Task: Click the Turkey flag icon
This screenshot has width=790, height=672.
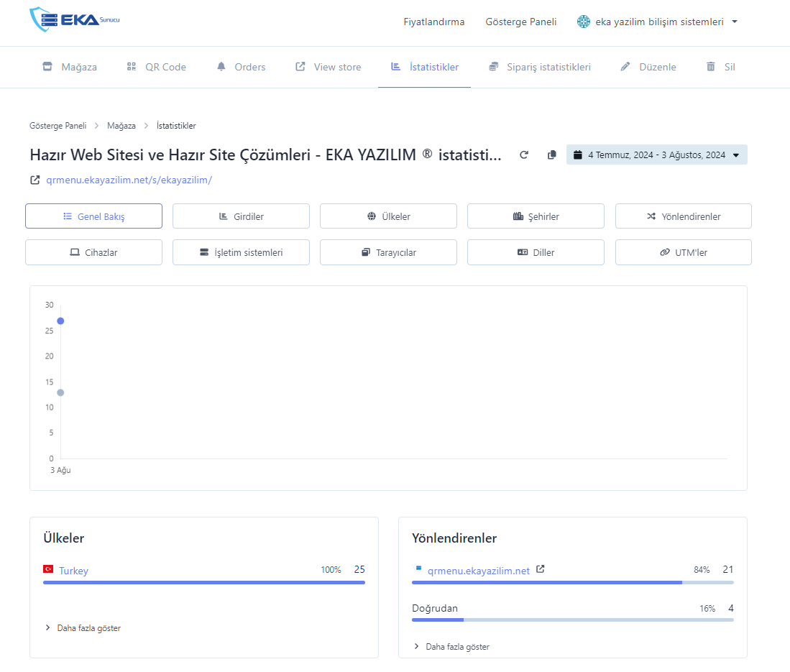Action: coord(49,569)
